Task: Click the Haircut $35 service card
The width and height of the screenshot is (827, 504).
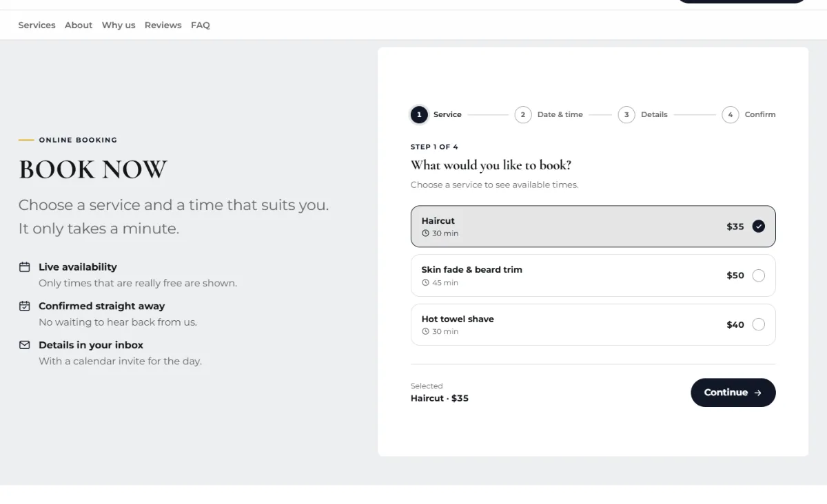Action: 593,227
